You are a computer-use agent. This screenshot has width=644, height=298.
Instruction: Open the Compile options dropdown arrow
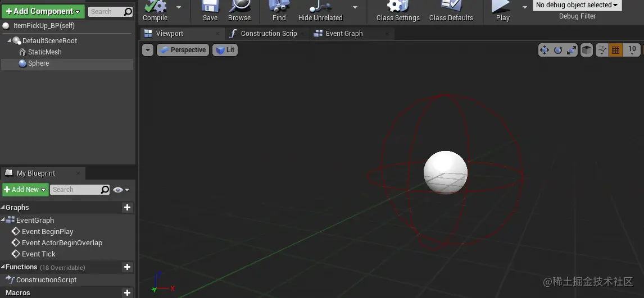(179, 7)
